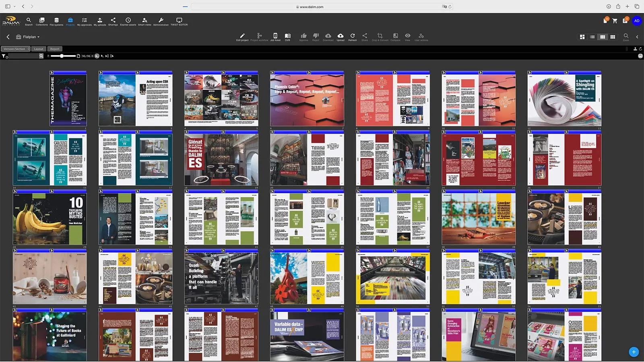Select the 10 Packaging Myths Busted spread
The width and height of the screenshot is (644, 362).
click(50, 219)
